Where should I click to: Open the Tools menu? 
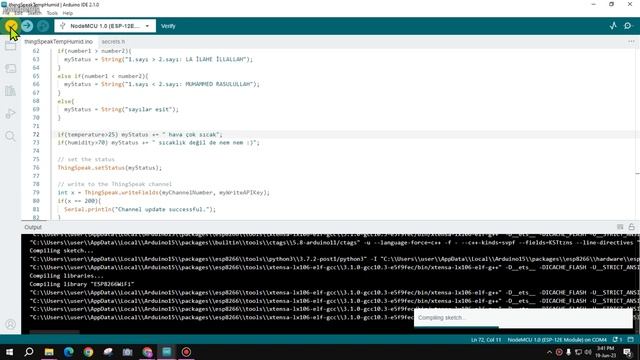click(x=52, y=13)
